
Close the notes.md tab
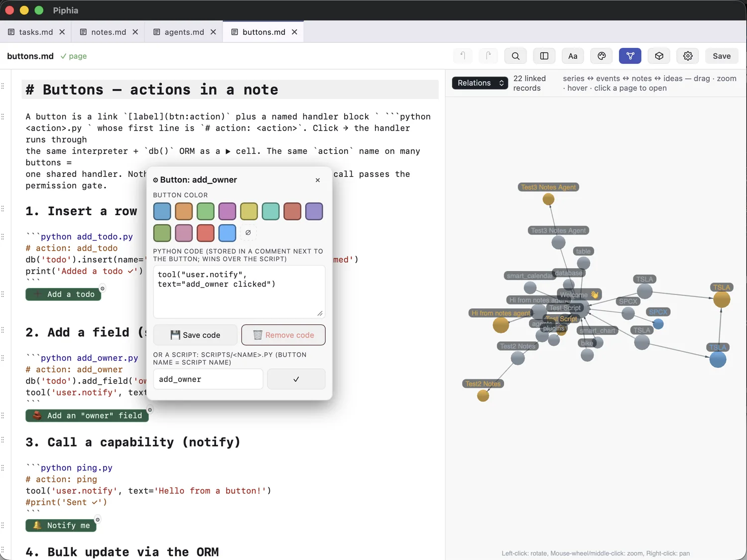click(135, 32)
